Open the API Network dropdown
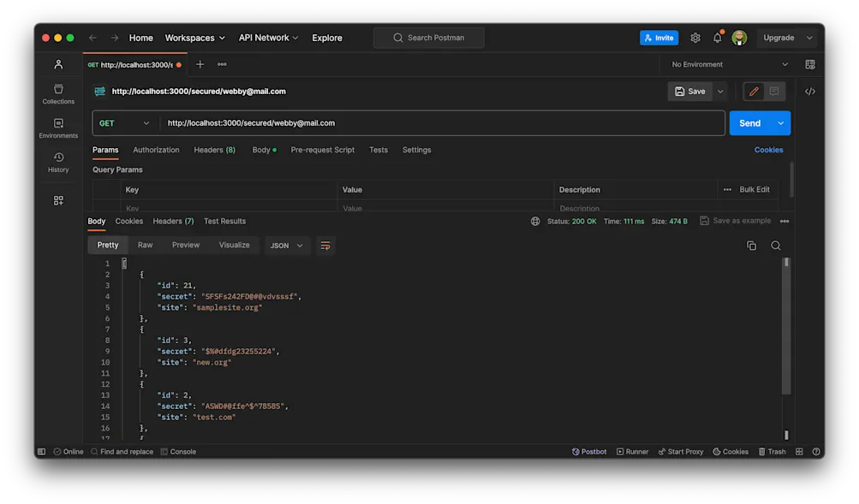The height and width of the screenshot is (504, 859). click(x=268, y=38)
